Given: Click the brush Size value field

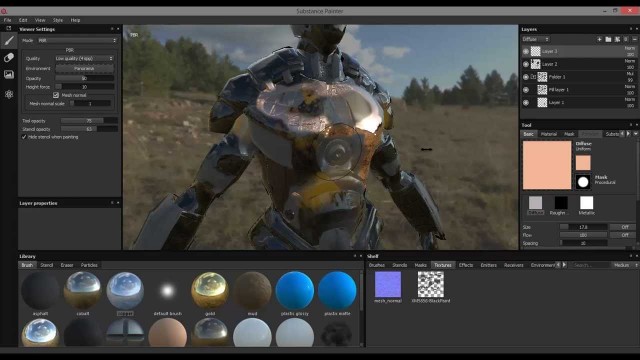Looking at the screenshot, I should [583, 227].
